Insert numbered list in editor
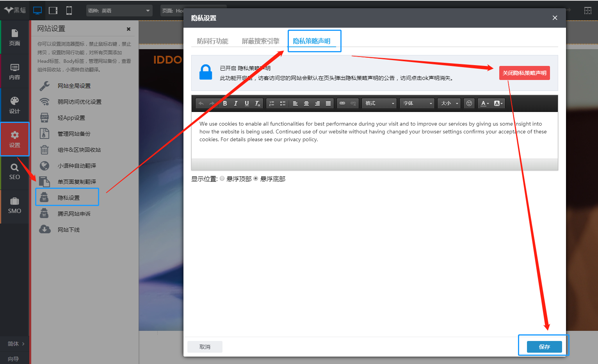Viewport: 598px width, 364px height. (x=272, y=103)
